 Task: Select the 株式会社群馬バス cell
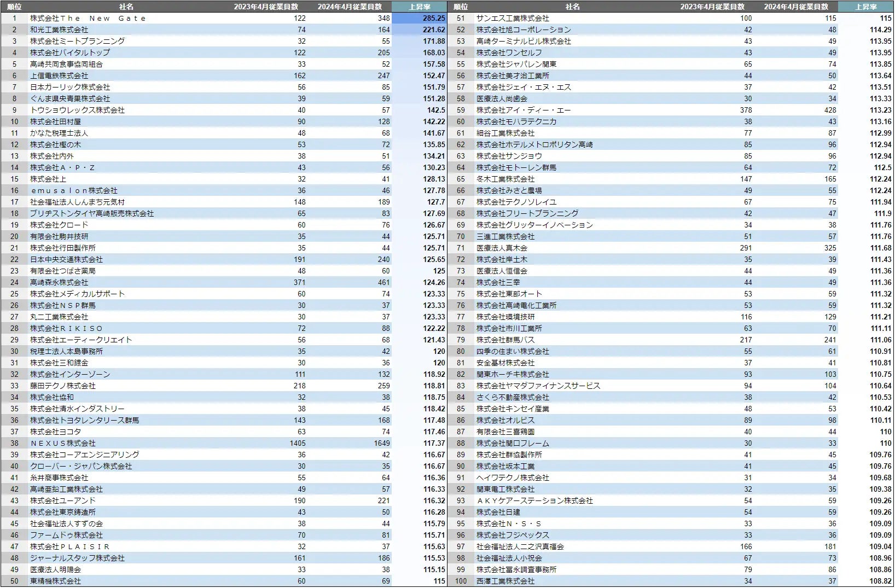click(505, 340)
